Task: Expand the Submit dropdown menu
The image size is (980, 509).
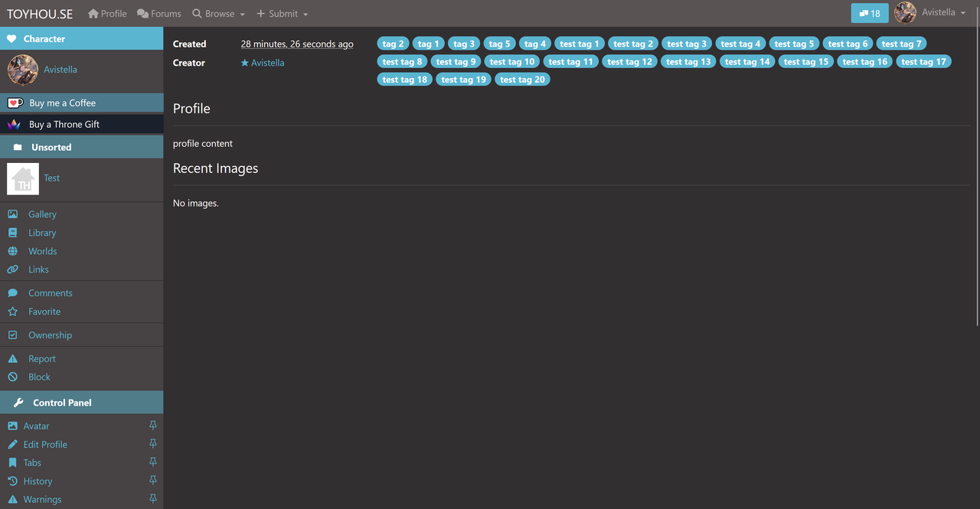Action: click(x=283, y=14)
